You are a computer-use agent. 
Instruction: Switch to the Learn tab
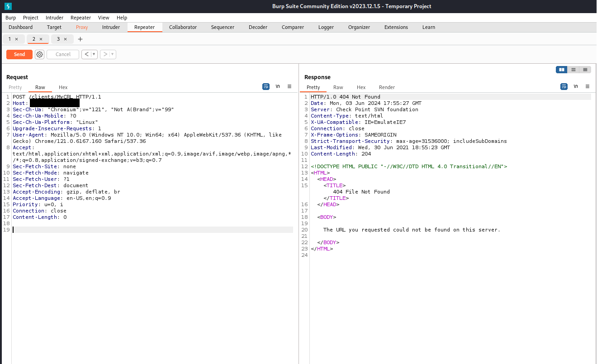(428, 27)
